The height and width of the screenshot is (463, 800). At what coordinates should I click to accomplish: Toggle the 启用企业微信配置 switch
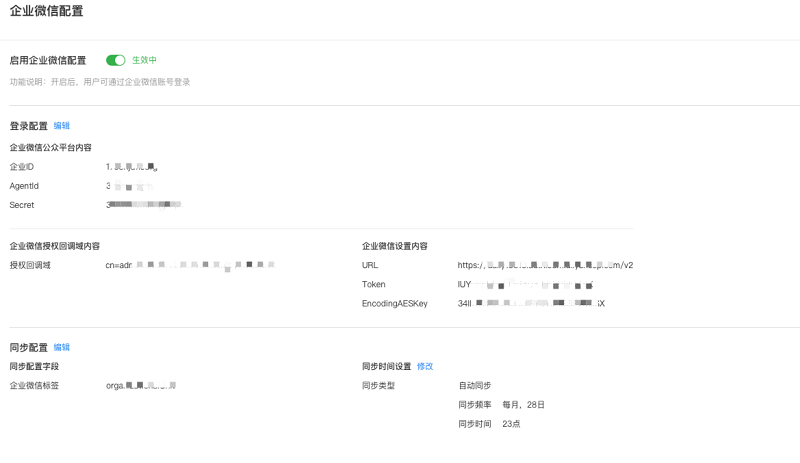coord(115,61)
